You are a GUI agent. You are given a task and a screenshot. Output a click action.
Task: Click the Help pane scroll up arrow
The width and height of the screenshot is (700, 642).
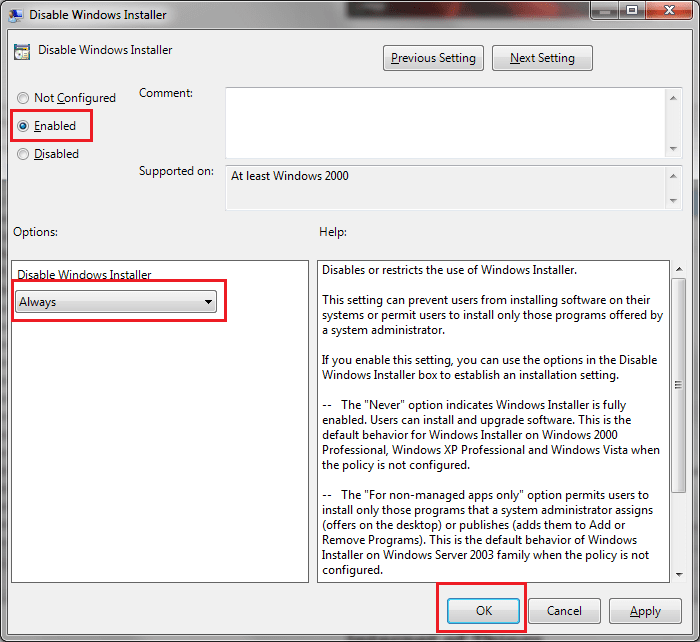click(x=679, y=269)
